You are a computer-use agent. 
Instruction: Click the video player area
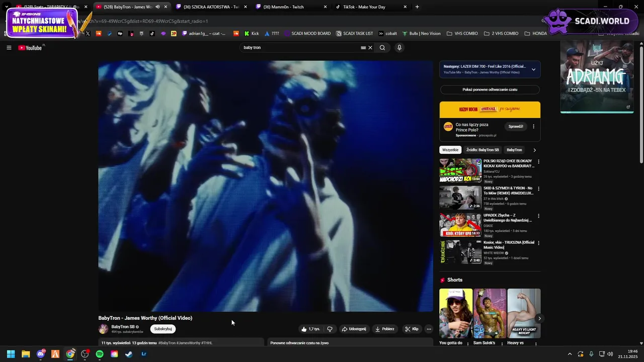click(x=266, y=186)
